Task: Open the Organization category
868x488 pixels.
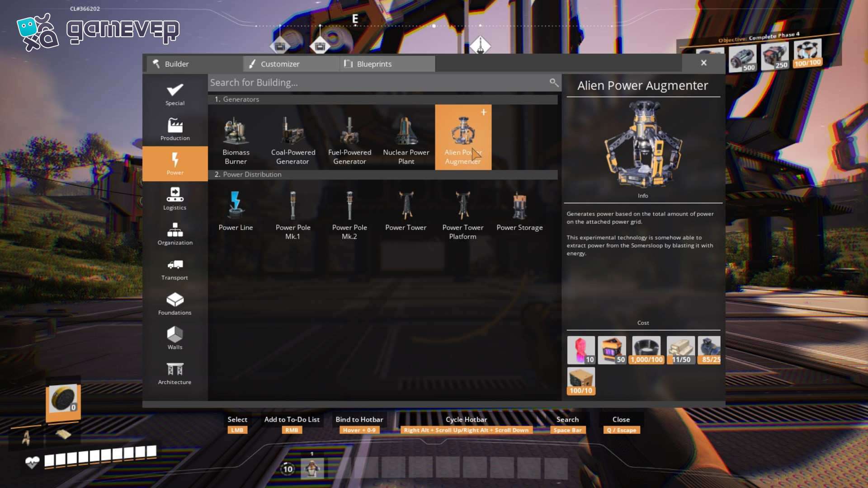Action: (x=175, y=234)
